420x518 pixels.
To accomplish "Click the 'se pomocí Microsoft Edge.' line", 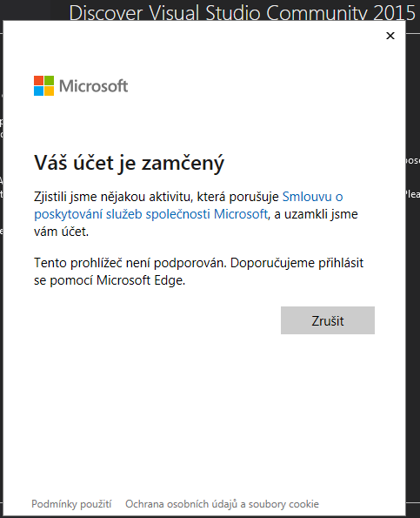I will (110, 280).
